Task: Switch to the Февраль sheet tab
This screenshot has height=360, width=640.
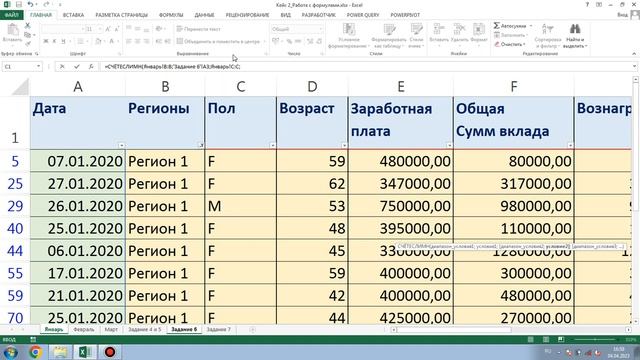Action: [84, 329]
